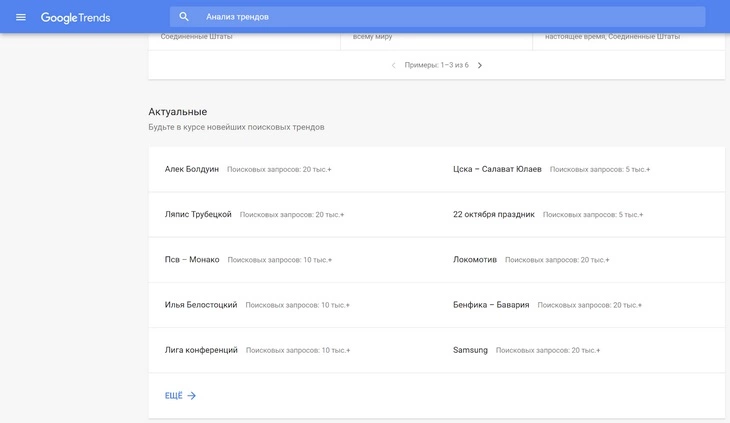
Task: Click the search magnifier icon
Action: pos(184,17)
